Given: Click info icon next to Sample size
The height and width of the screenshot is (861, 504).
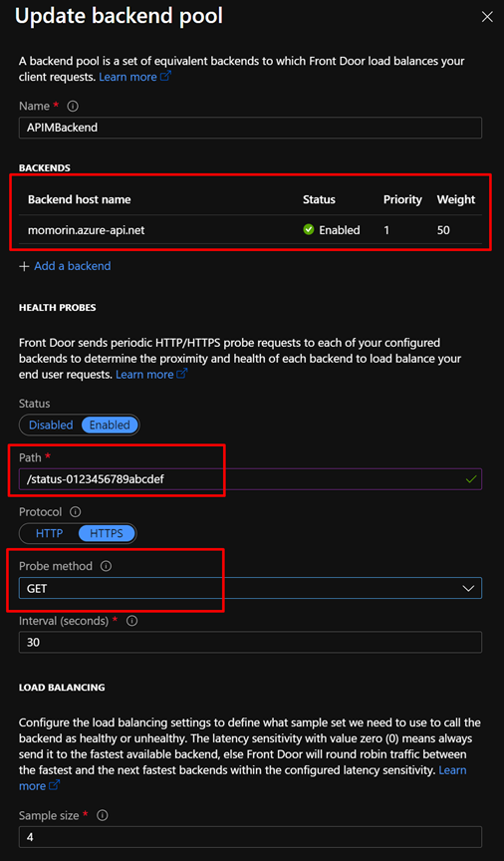Looking at the screenshot, I should (x=103, y=815).
